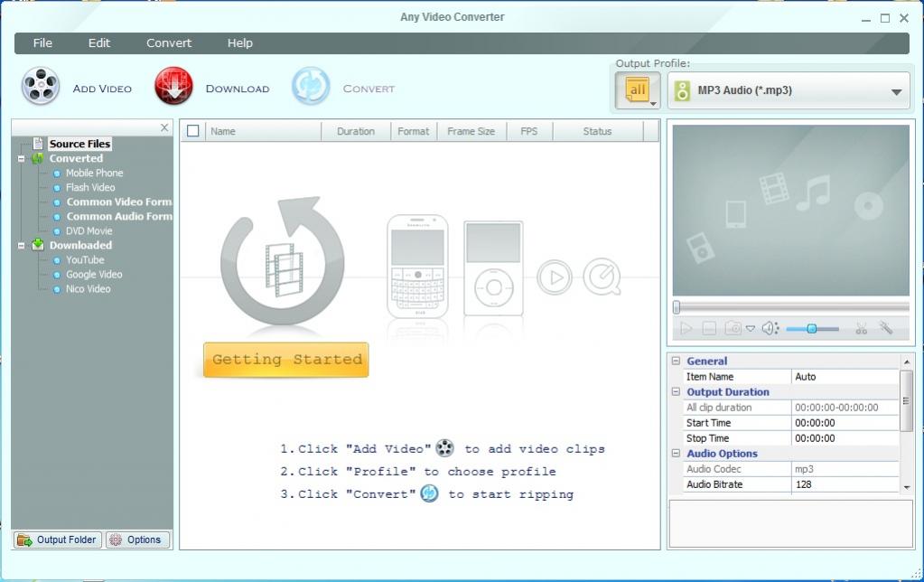Click the Source Files document icon
Viewport: 924px width, 582px height.
(38, 144)
